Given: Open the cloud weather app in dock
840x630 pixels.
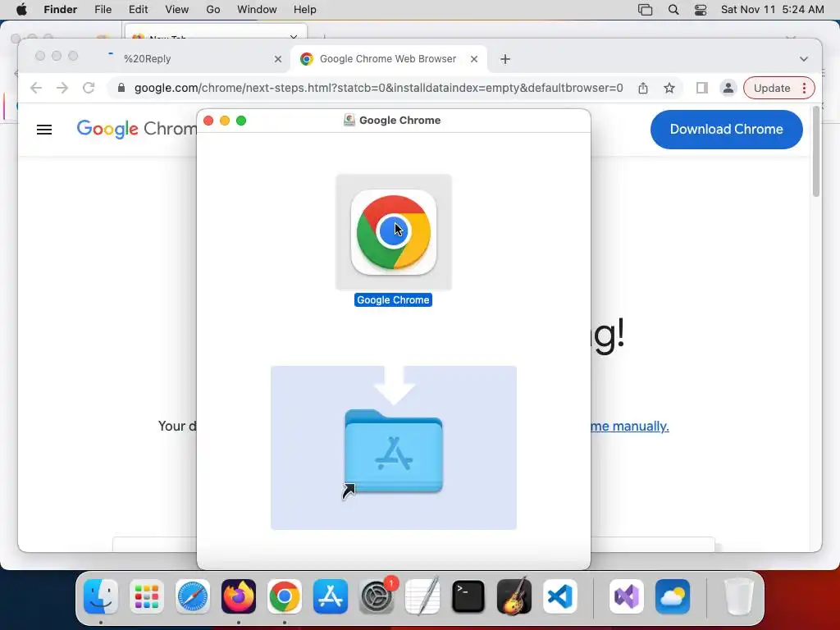Looking at the screenshot, I should [673, 596].
